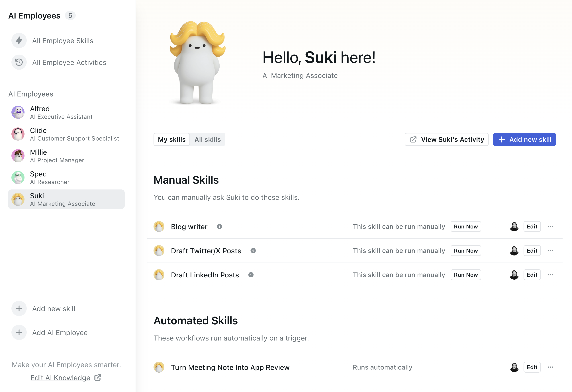Click Automated Skills section heading

[x=196, y=320]
